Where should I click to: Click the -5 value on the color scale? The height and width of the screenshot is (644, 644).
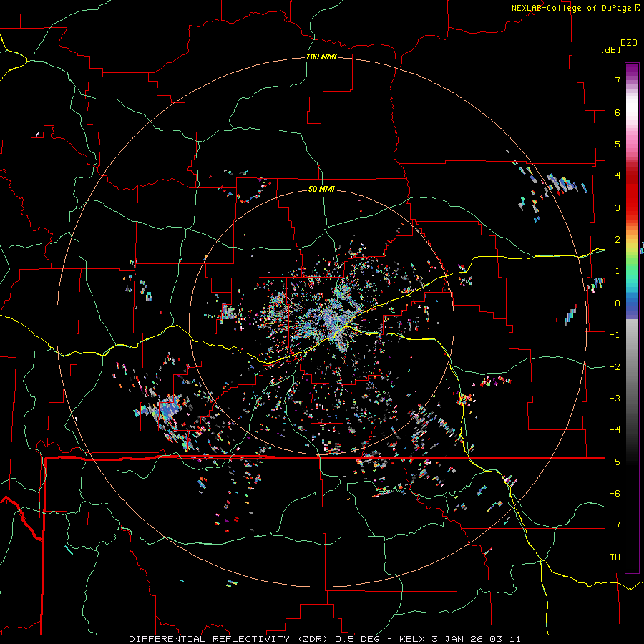tap(615, 462)
